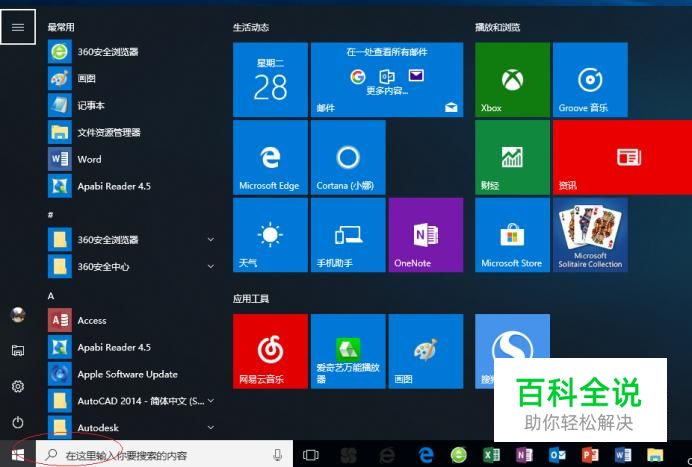Image resolution: width=692 pixels, height=467 pixels.
Task: Open the Microsoft Solitaire Collection tile
Action: click(590, 235)
